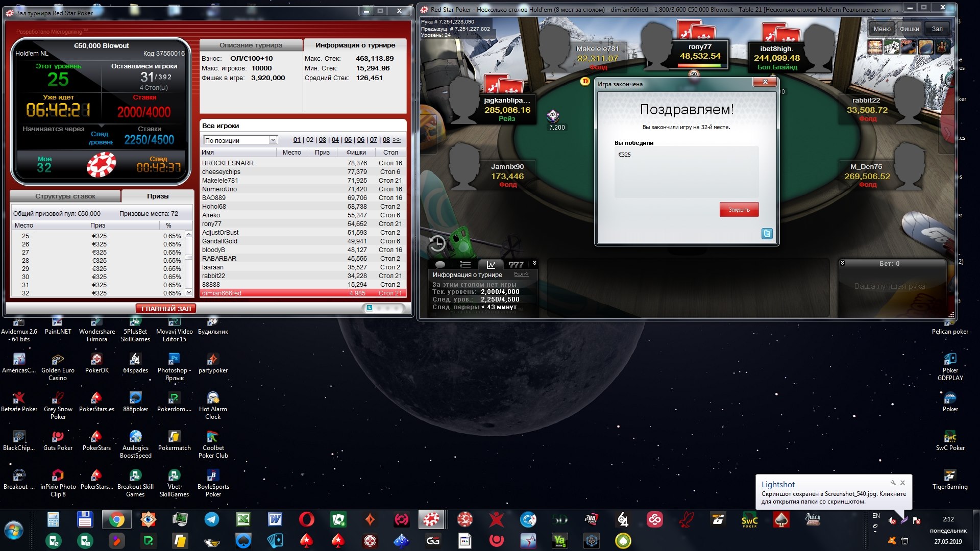Collapse the 'Бет: 0' best hand panel
This screenshot has width=980, height=551.
[842, 263]
